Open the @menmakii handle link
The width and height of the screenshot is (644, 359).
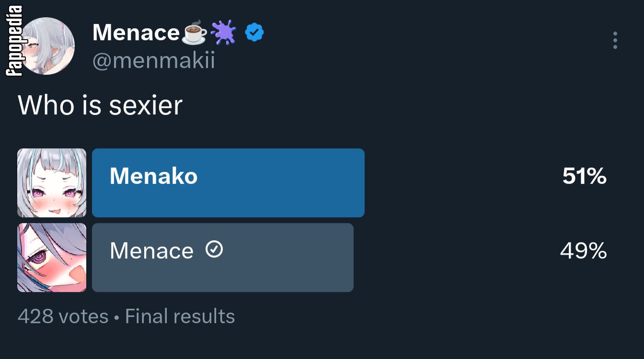(x=153, y=61)
